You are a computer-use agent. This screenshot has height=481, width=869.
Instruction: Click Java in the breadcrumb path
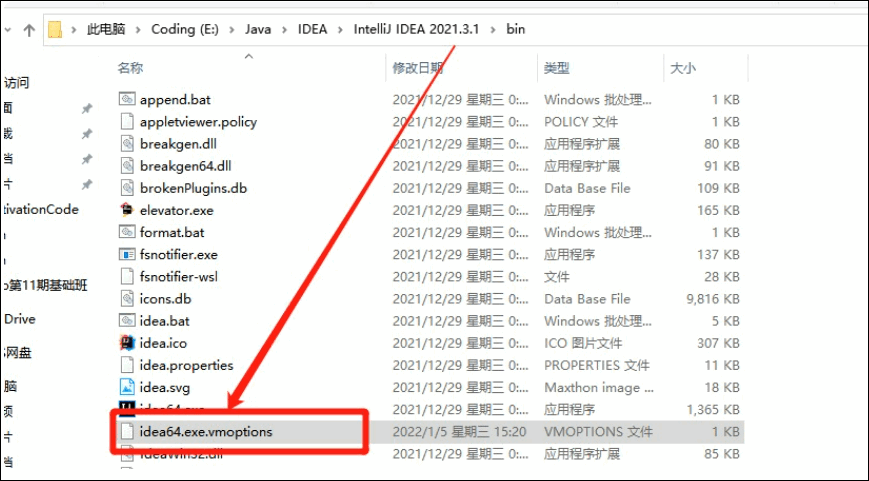coord(258,29)
